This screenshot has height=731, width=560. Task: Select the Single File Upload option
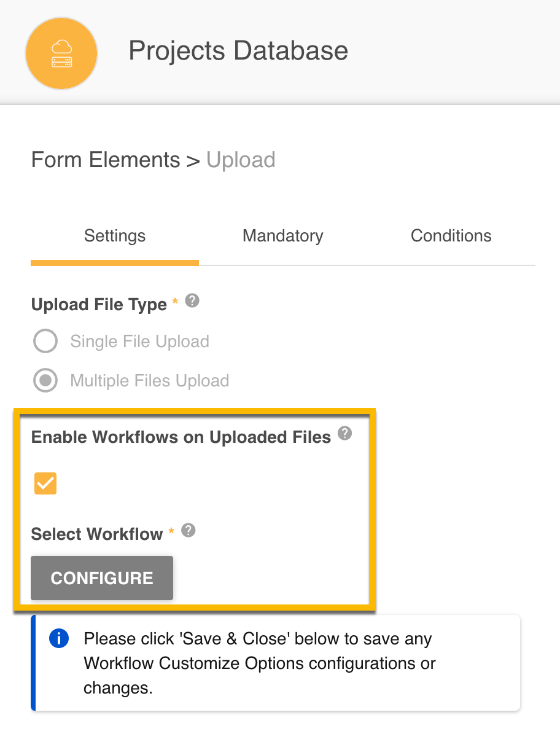pos(45,341)
